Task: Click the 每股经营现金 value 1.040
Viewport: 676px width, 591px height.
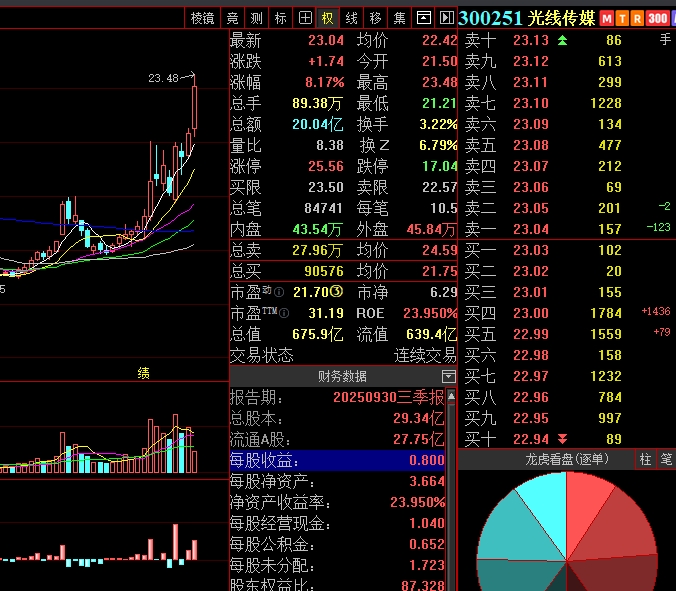Action: pyautogui.click(x=427, y=524)
